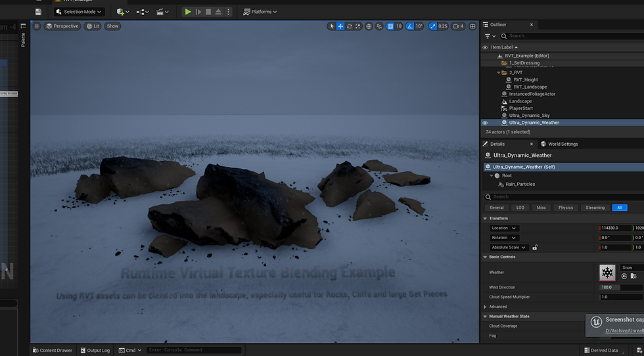This screenshot has height=356, width=644.
Task: Open the Palette panel list icon
Action: click(23, 26)
